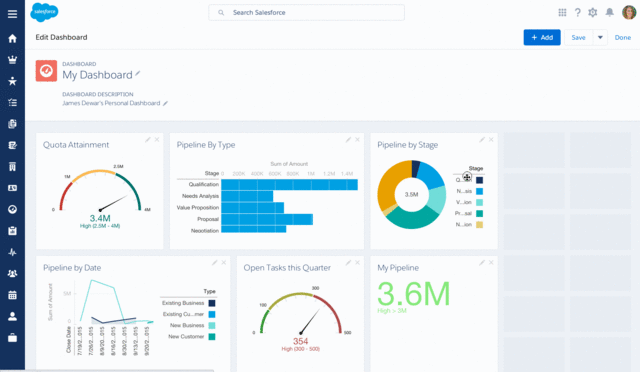The image size is (640, 372).
Task: Click the dark navy Stage legend swatch
Action: click(x=480, y=180)
